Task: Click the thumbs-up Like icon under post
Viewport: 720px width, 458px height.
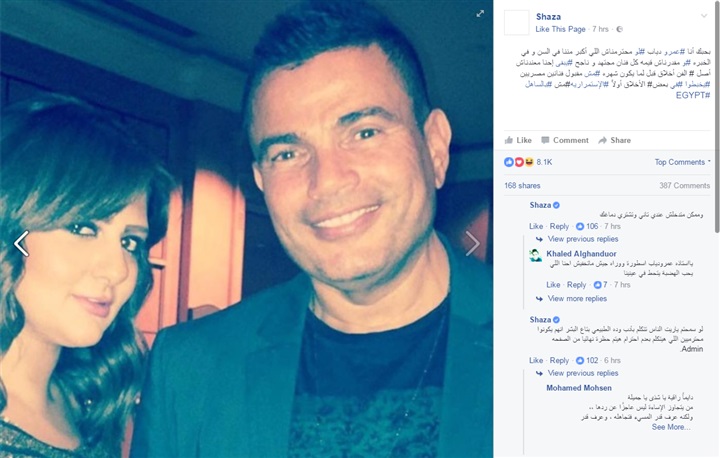Action: click(509, 140)
